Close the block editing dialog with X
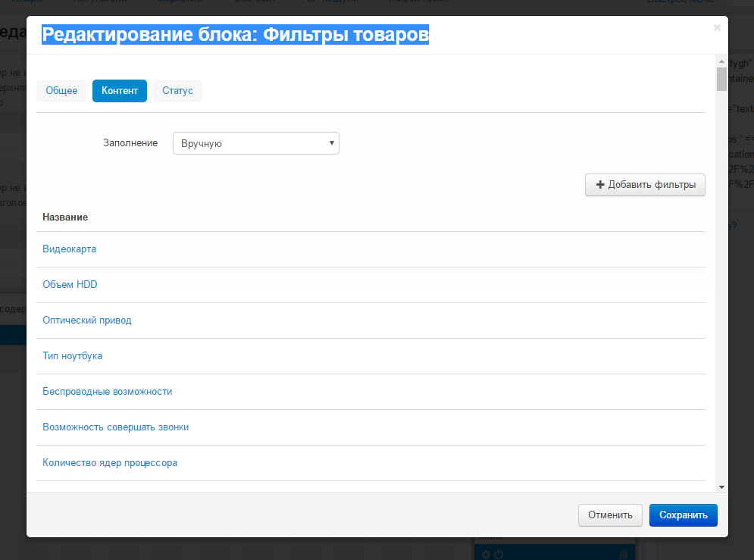The width and height of the screenshot is (754, 560). point(717,28)
